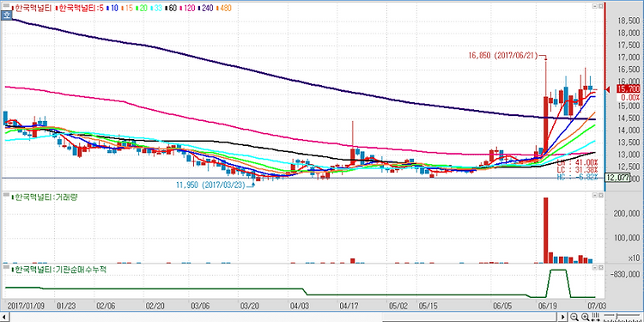
Task: Maximize the 기관순매수누적 pane
Action: pos(600,267)
